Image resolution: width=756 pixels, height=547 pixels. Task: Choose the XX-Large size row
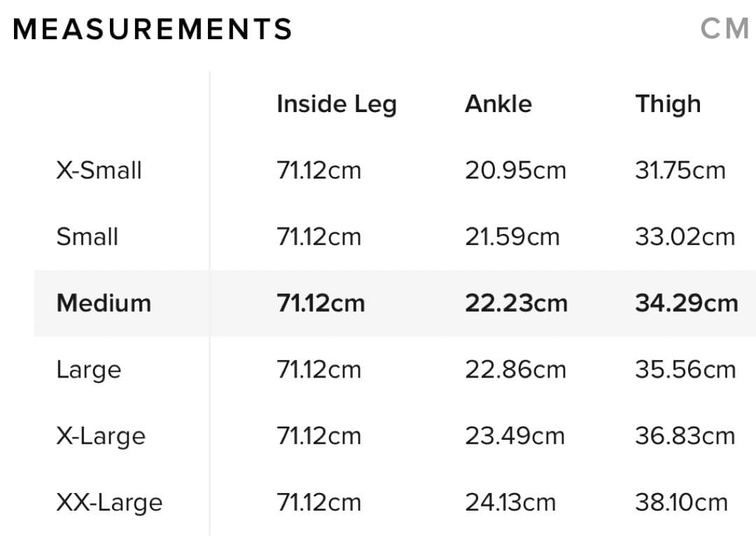point(109,503)
